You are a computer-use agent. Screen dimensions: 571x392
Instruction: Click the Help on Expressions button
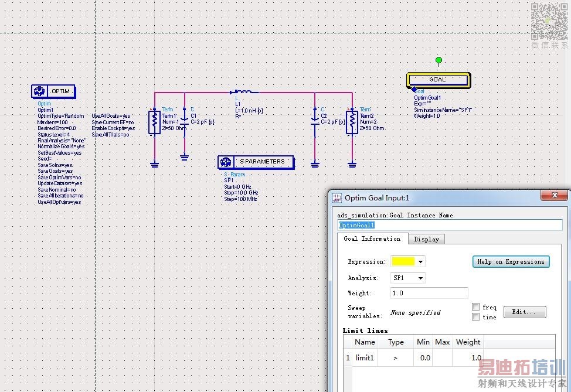point(511,262)
